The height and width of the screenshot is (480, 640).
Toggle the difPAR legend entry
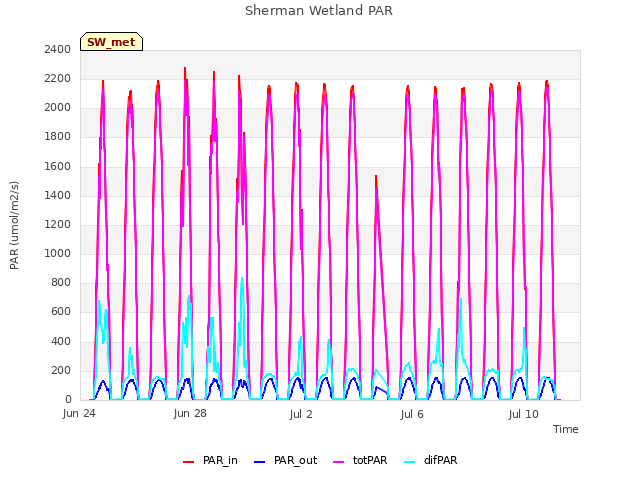tap(431, 460)
